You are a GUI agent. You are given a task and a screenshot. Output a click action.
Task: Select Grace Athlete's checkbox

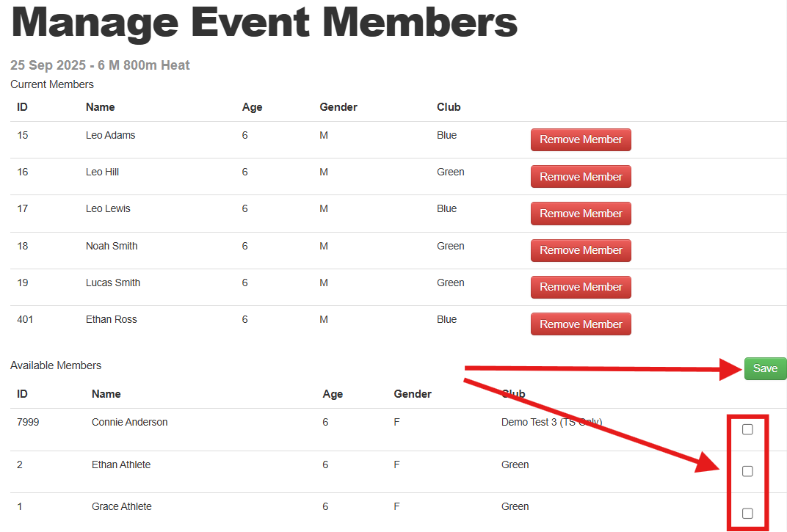[x=747, y=513]
